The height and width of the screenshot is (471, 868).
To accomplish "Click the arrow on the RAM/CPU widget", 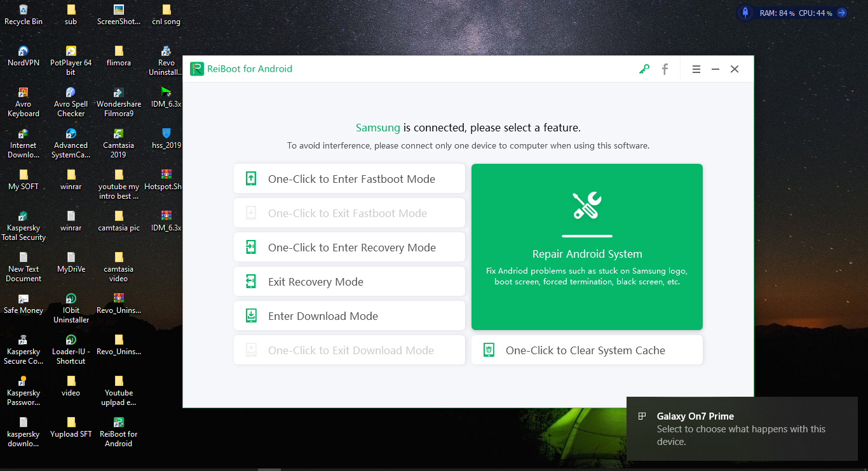I will 841,13.
